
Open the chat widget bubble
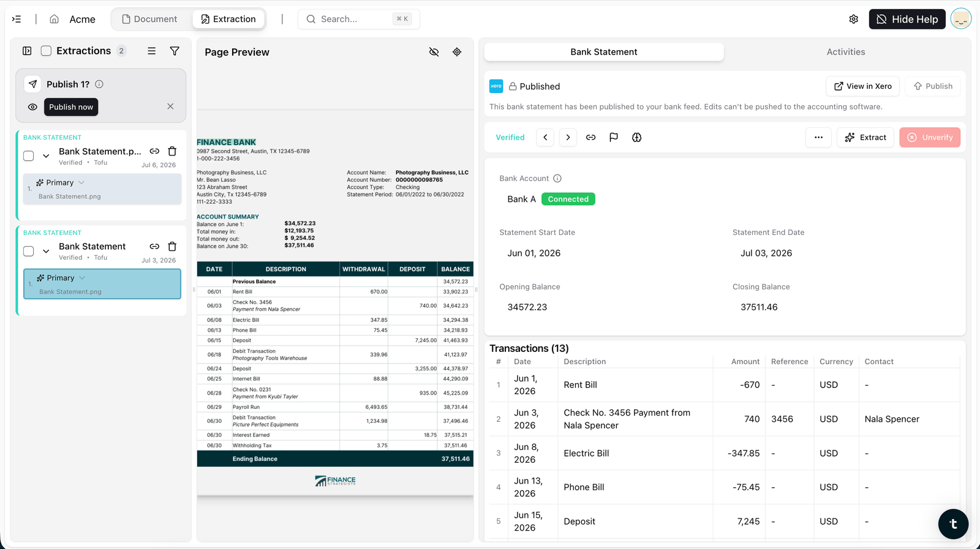[x=953, y=524]
